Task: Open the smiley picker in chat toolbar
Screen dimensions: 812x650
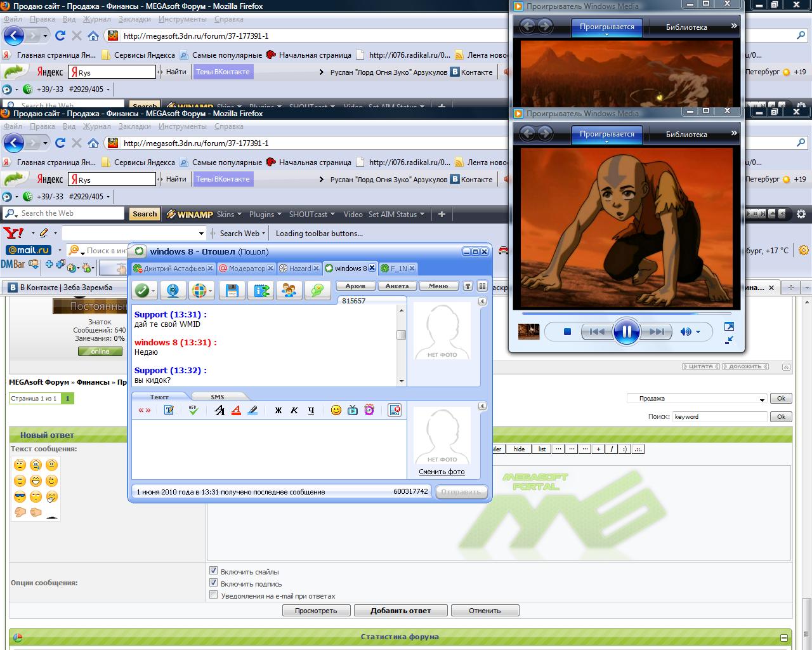Action: (x=336, y=410)
